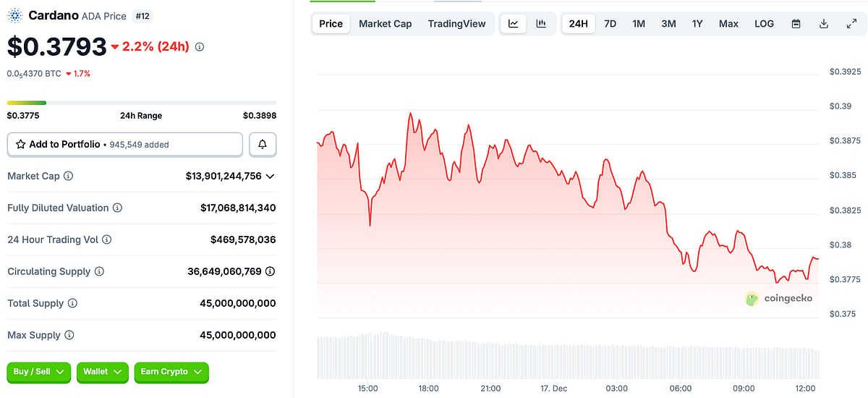
Task: Show Total Supply info tooltip
Action: point(72,303)
